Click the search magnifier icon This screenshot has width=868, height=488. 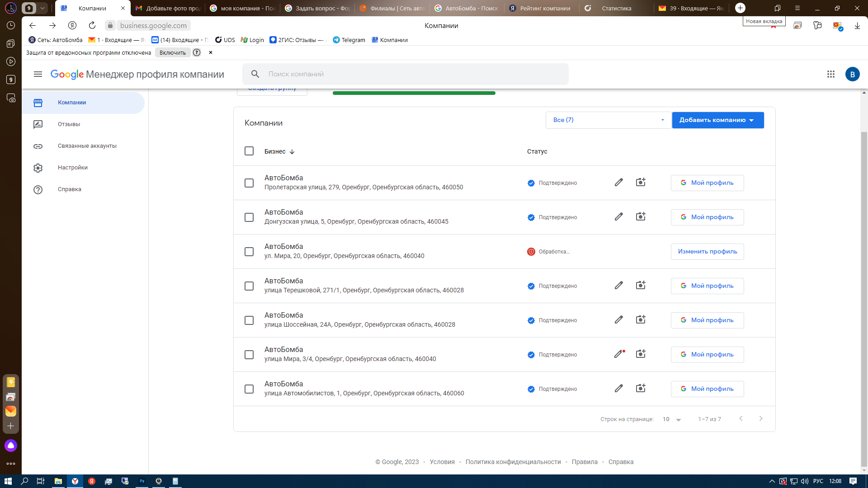(x=255, y=74)
